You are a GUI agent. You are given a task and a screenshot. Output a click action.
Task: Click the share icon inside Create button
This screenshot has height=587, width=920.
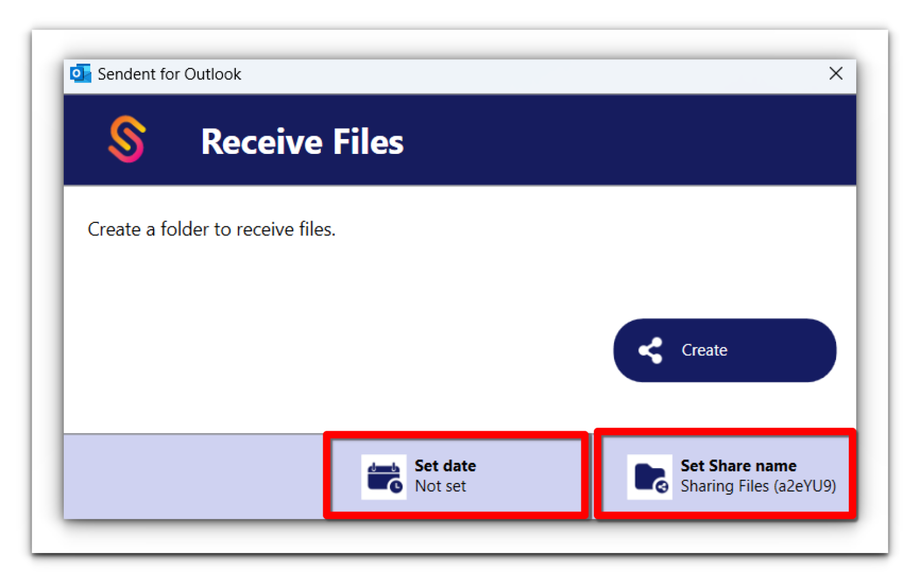pos(650,350)
